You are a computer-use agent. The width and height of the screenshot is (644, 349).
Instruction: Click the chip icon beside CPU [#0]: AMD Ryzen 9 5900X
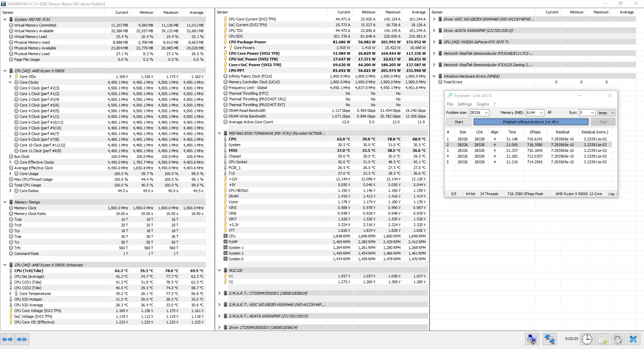[11, 71]
